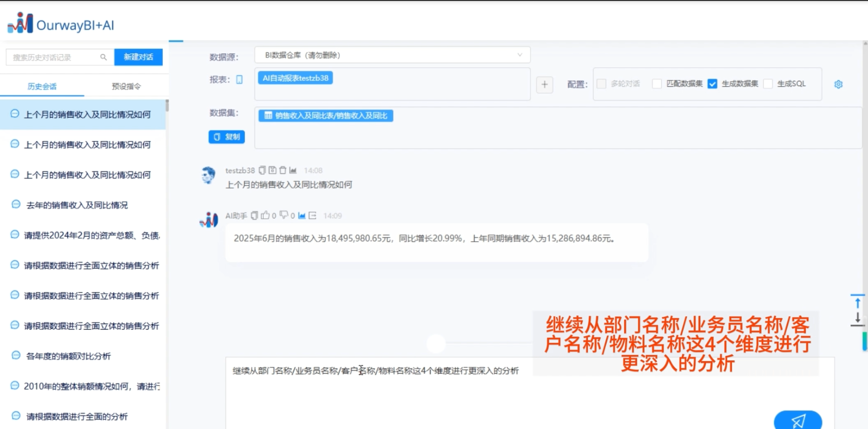Click the OurwayBI+AI logo
The image size is (868, 429).
(60, 23)
